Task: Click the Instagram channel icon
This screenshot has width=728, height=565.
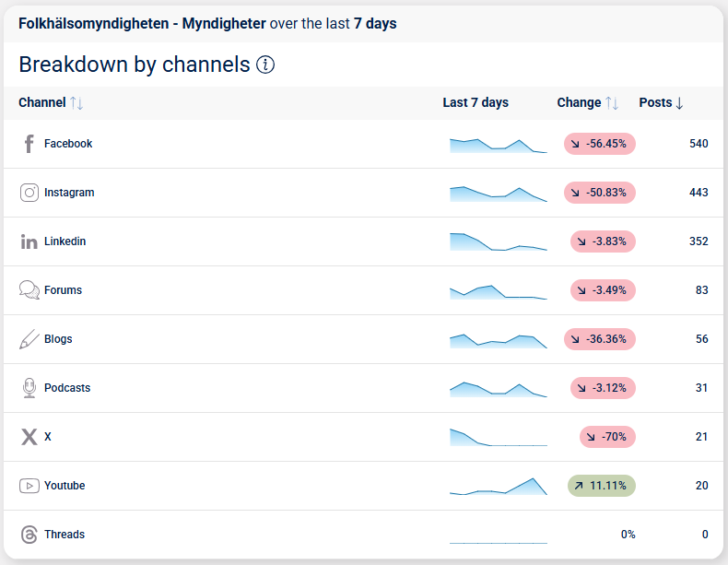Action: point(29,193)
